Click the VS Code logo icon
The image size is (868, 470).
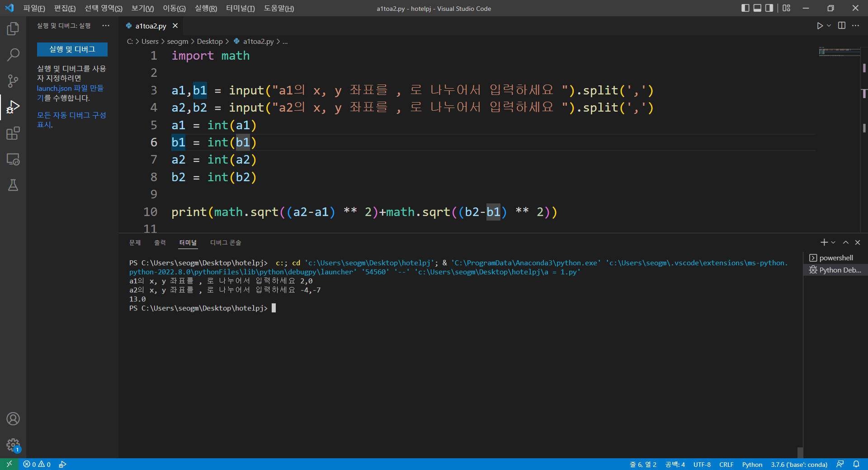[x=9, y=8]
